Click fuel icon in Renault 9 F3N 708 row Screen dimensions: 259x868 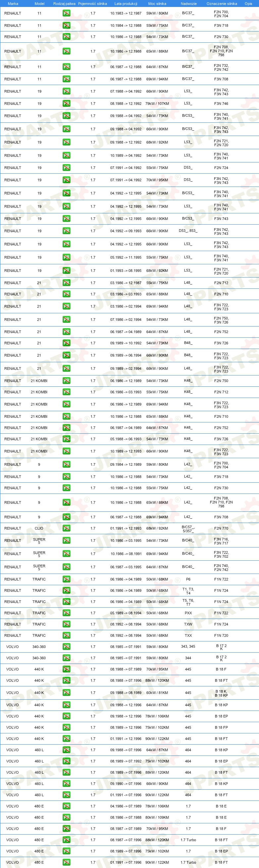click(x=67, y=517)
